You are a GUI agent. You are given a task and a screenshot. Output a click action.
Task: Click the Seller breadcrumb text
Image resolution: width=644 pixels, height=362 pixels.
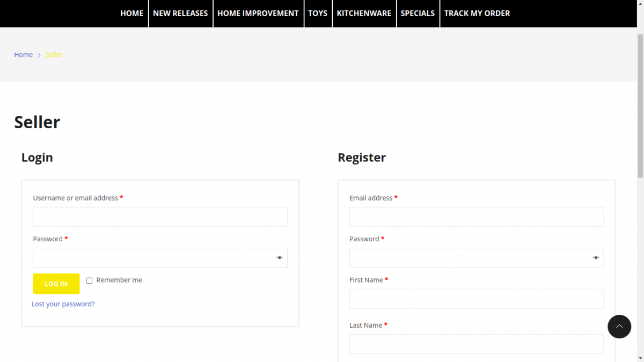click(x=54, y=55)
